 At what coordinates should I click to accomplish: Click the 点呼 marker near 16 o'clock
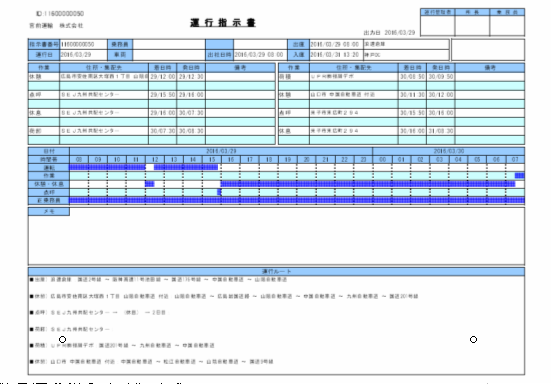219,192
